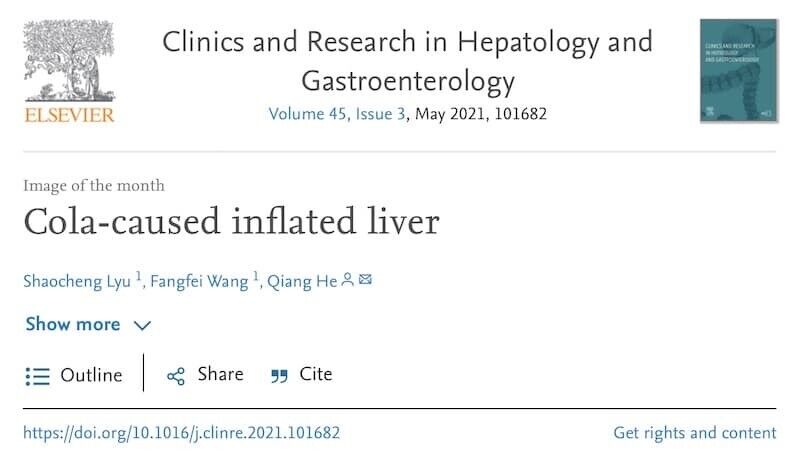Click the envelope email icon for Qiang He
The height and width of the screenshot is (456, 800).
click(x=365, y=279)
